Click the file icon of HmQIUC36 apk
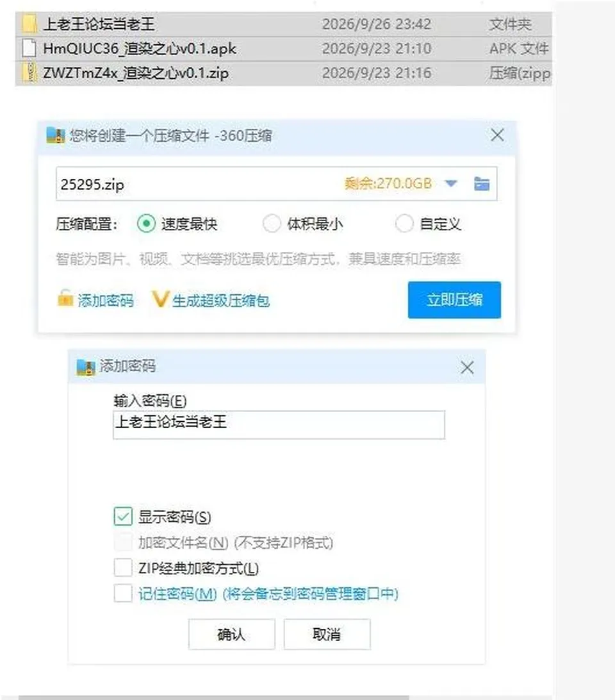Screen dimensions: 615x700 (x=29, y=48)
